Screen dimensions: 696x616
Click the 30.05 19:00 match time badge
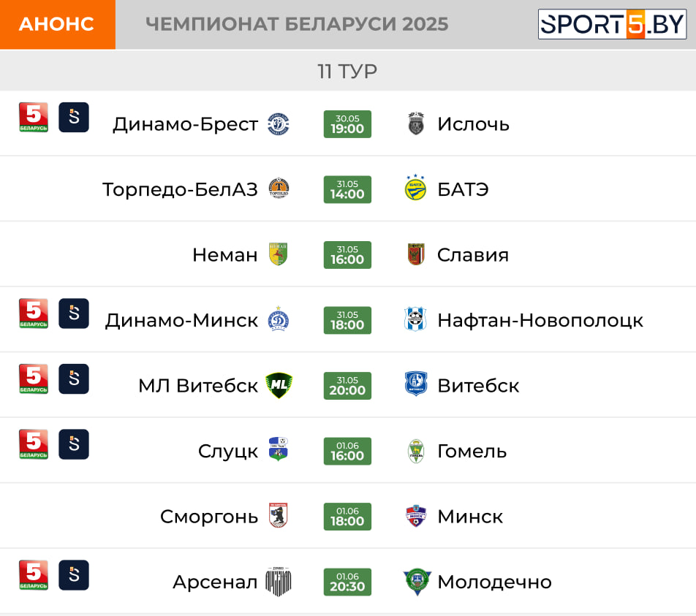[x=347, y=124]
